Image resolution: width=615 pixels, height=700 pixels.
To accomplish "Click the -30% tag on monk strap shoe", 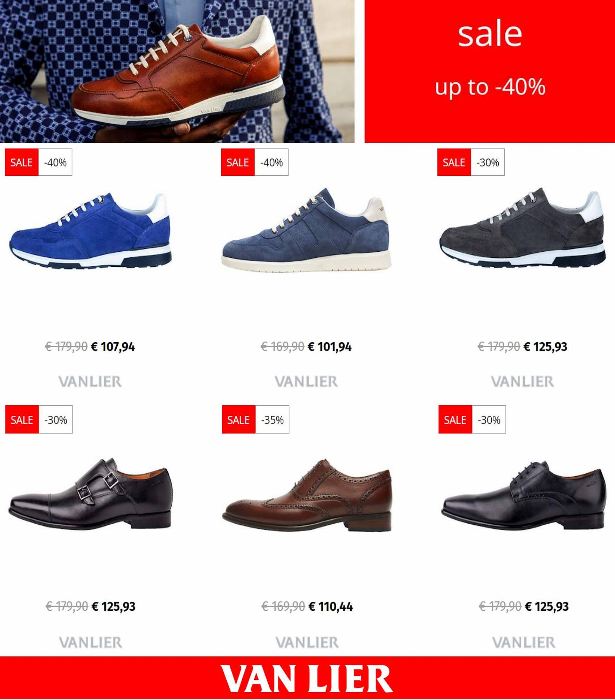I will [x=56, y=420].
